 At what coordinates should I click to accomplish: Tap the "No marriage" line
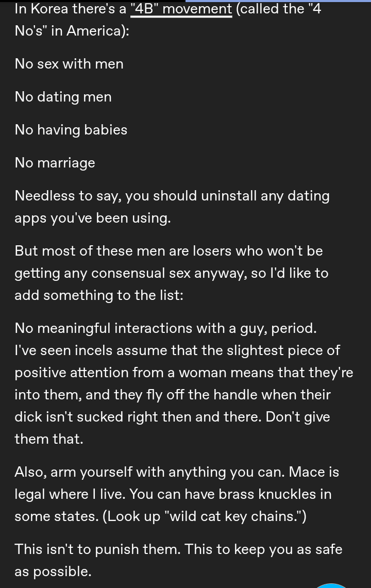pos(55,163)
